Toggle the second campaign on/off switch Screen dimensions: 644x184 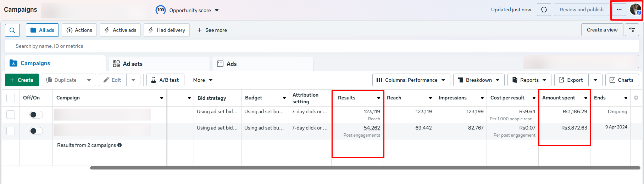pyautogui.click(x=36, y=131)
